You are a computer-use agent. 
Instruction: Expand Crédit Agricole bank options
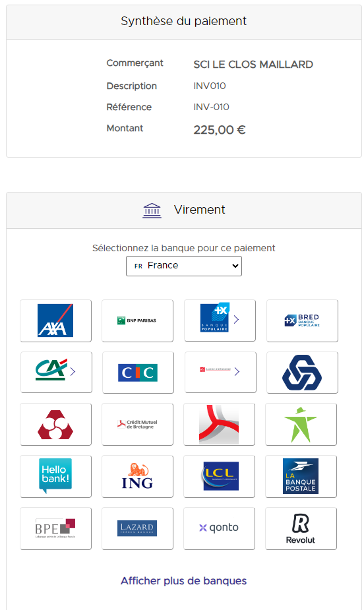point(56,373)
